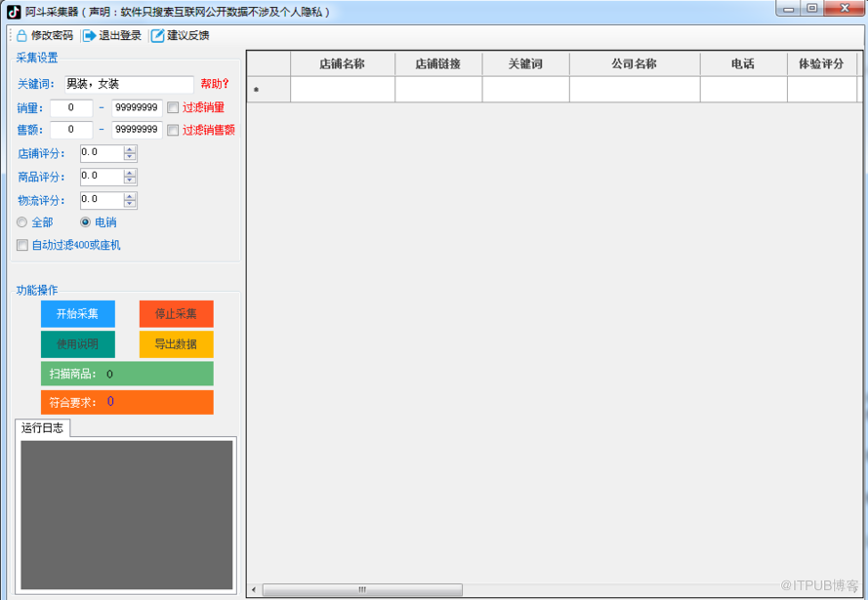Increase 物流评分 with up arrow
This screenshot has width=868, height=600.
(x=130, y=196)
